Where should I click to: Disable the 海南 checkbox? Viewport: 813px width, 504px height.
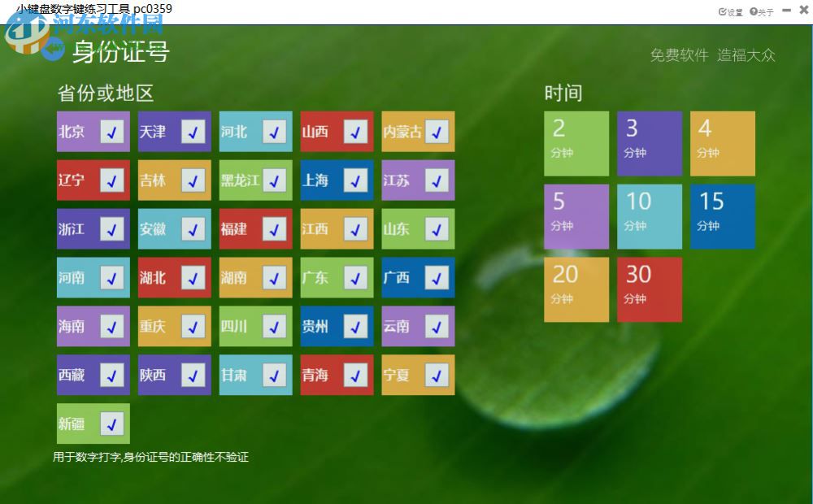coord(112,326)
